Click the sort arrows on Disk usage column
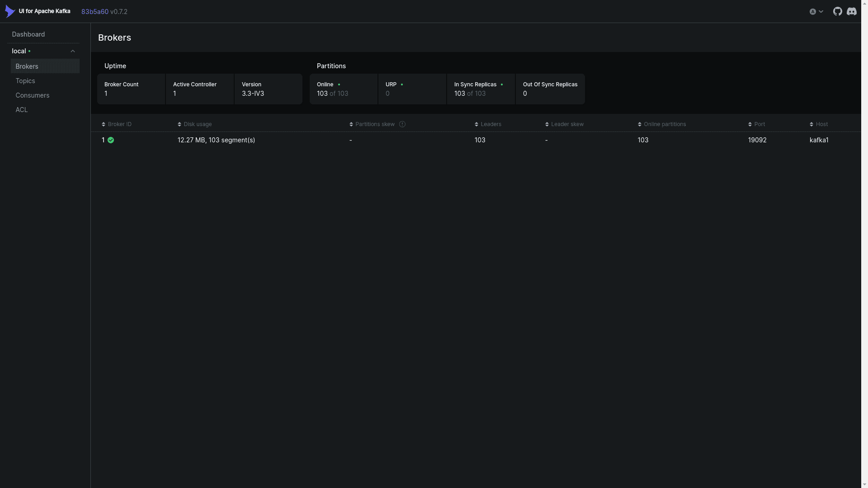The width and height of the screenshot is (868, 488). click(179, 124)
